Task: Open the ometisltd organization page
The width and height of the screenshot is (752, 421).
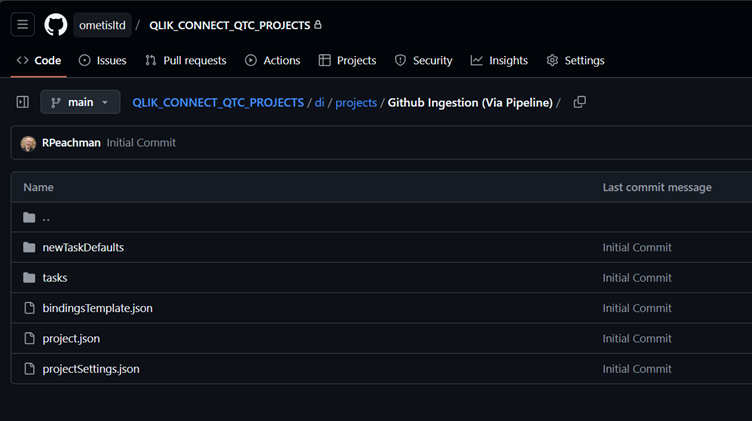Action: pyautogui.click(x=102, y=25)
